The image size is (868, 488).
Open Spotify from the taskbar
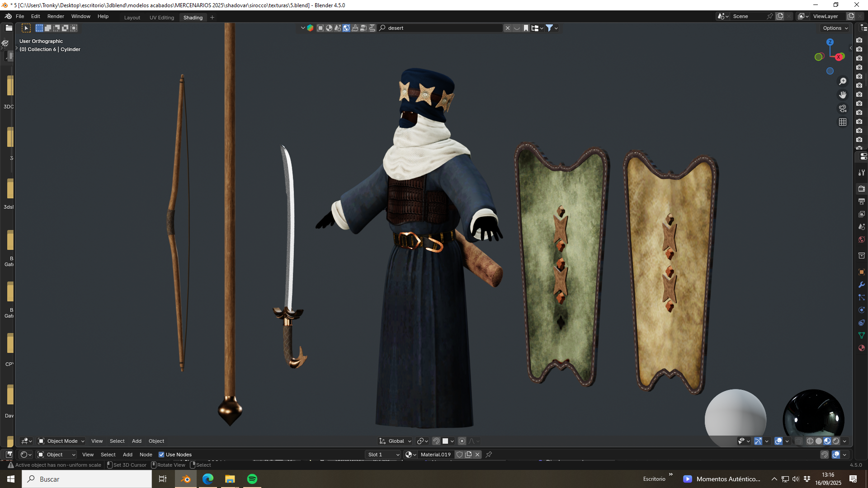click(252, 479)
